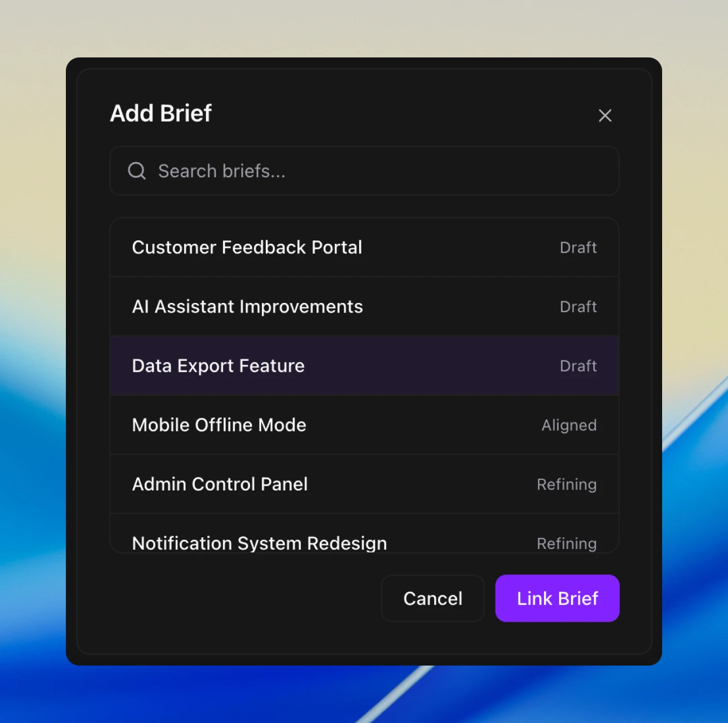This screenshot has width=728, height=723.
Task: Click the Add Brief dialog title
Action: click(161, 113)
